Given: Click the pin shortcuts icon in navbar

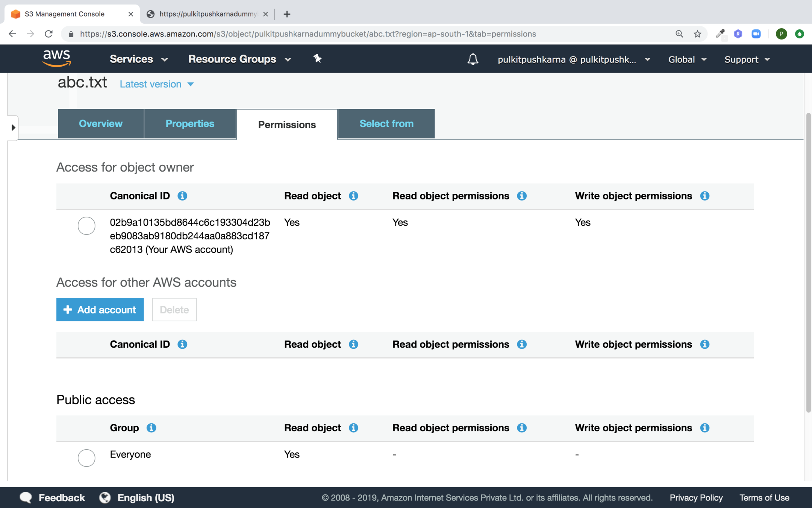Looking at the screenshot, I should (x=317, y=58).
